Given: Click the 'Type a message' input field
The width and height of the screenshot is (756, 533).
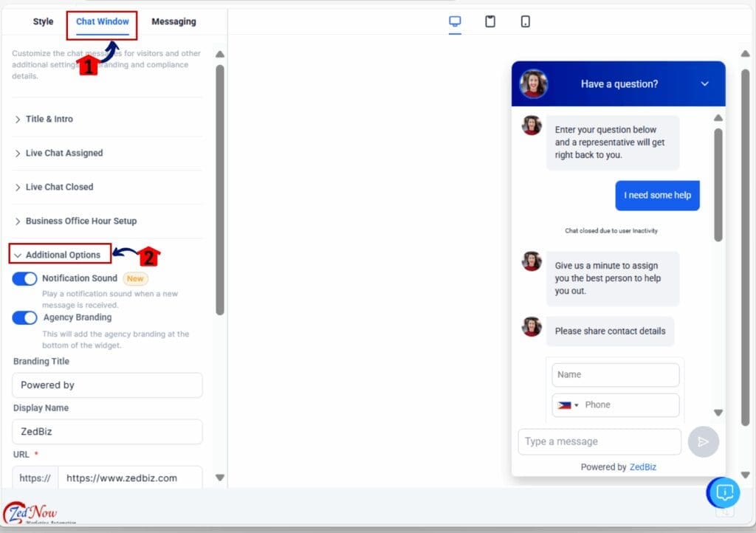Looking at the screenshot, I should coord(599,441).
